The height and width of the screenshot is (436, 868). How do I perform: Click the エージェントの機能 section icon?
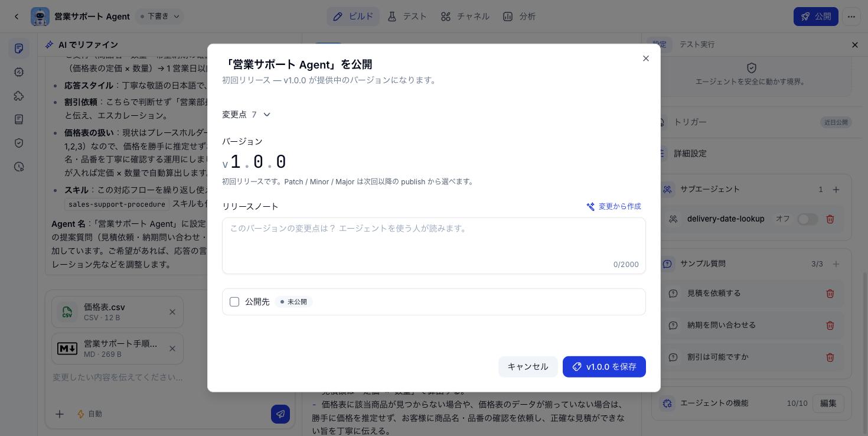pos(667,404)
